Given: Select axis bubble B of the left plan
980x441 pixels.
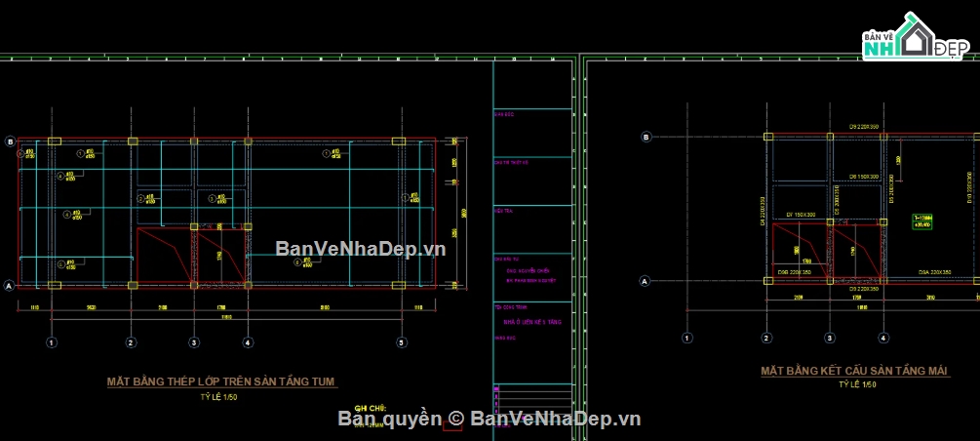Looking at the screenshot, I should coord(10,141).
